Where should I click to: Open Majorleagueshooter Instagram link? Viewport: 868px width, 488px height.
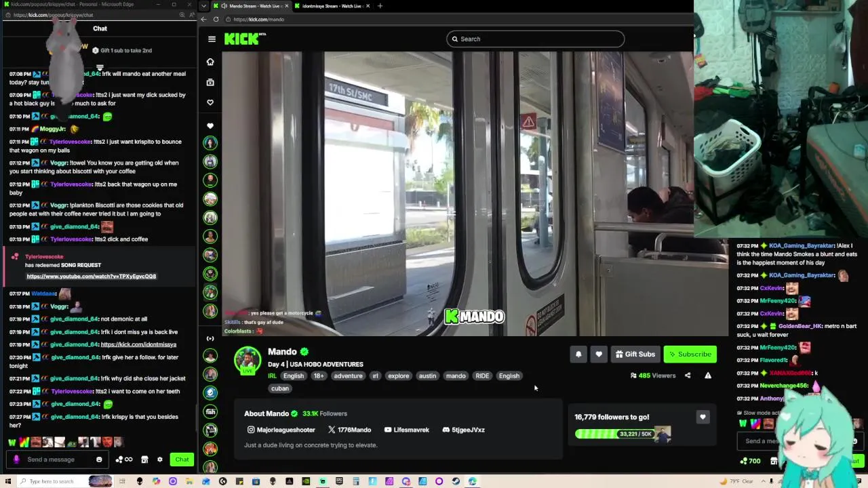tap(281, 430)
